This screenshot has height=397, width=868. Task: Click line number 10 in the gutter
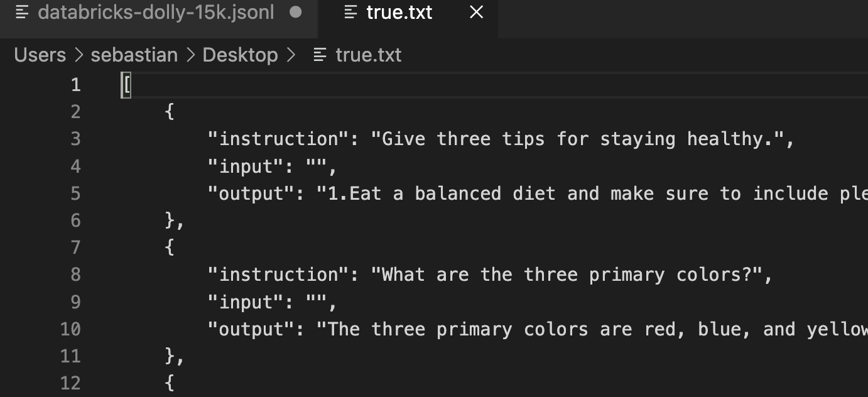pyautogui.click(x=71, y=329)
